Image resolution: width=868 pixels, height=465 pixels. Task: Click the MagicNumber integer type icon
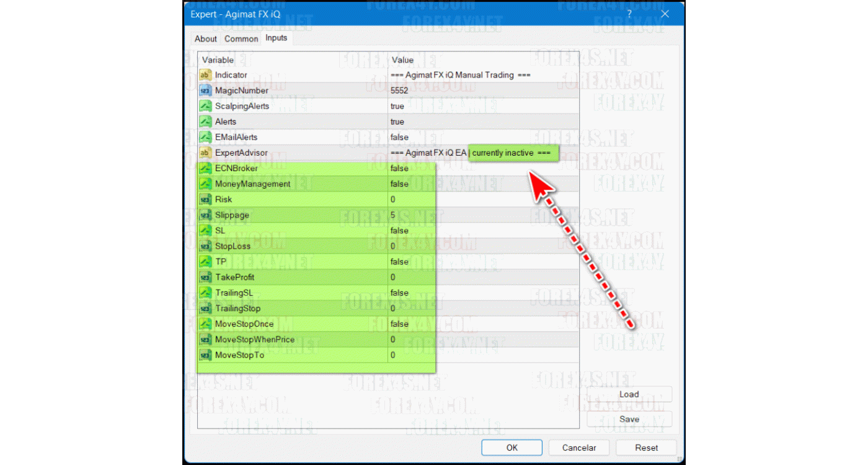[x=205, y=91]
